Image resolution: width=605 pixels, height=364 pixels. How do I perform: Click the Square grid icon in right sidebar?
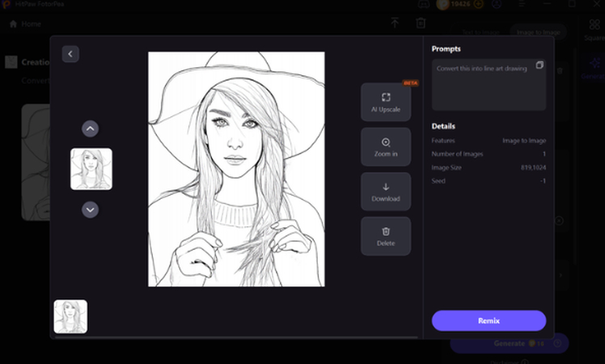coord(594,25)
